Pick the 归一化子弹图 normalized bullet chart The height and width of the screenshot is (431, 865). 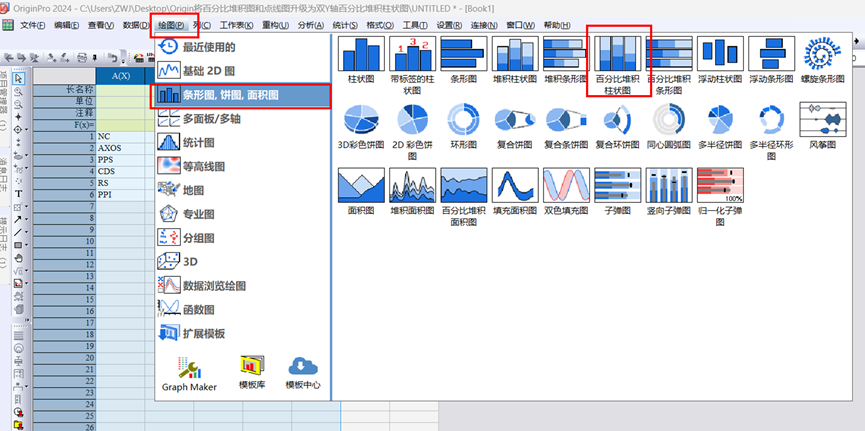tap(720, 197)
